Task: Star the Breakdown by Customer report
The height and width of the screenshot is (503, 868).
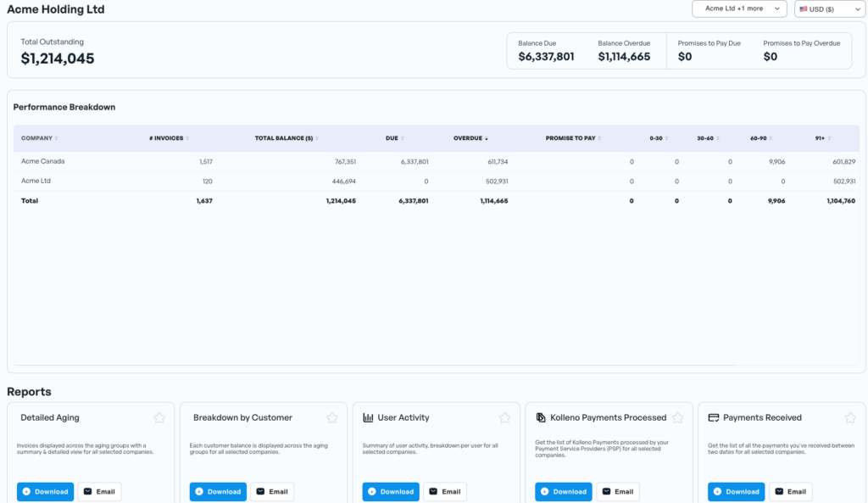Action: (332, 417)
